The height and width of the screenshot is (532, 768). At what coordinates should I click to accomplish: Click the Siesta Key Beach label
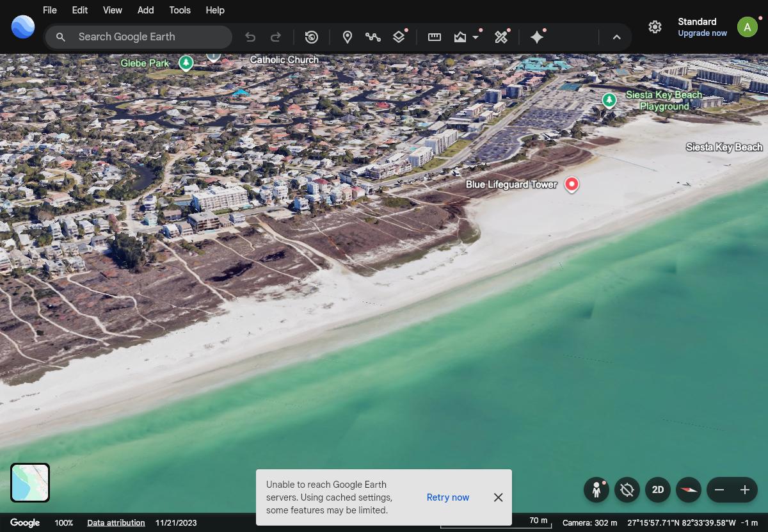(x=724, y=147)
